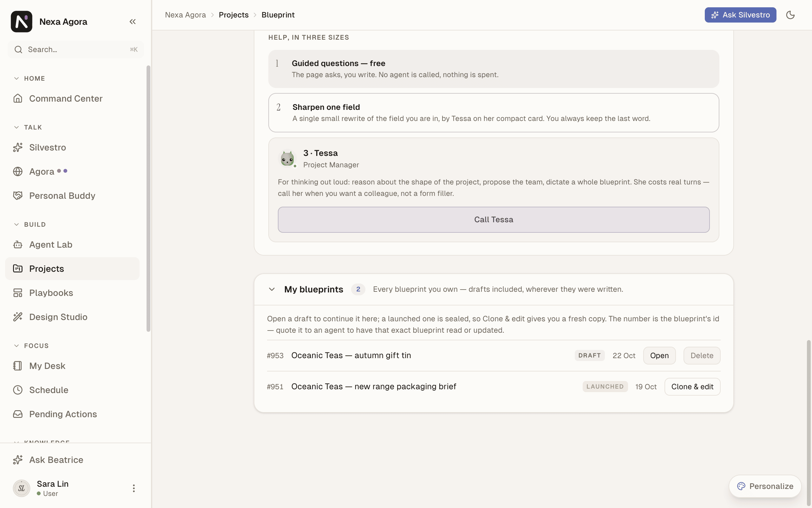This screenshot has height=508, width=812.
Task: Collapse the sidebar with double-chevron icon
Action: pos(133,22)
